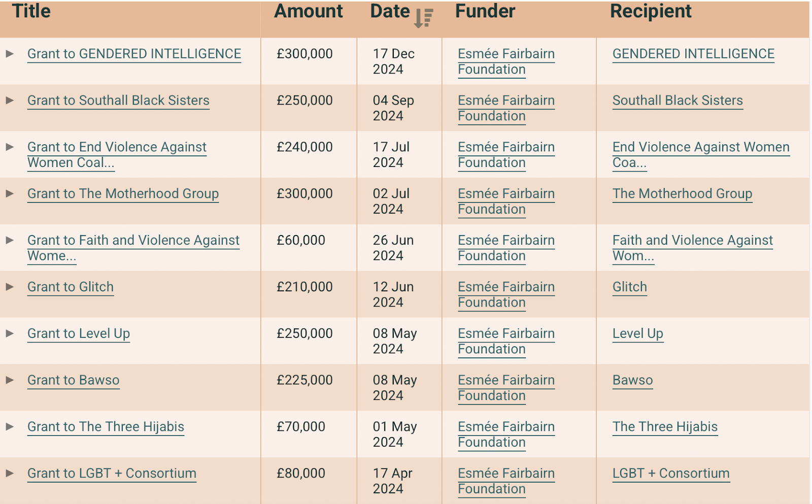
Task: Open the GENDERED INTELLIGENCE recipient page
Action: [693, 54]
